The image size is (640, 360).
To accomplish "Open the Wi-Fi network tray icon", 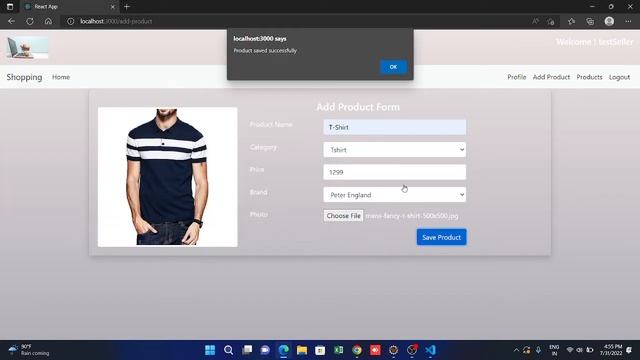I will coord(570,350).
